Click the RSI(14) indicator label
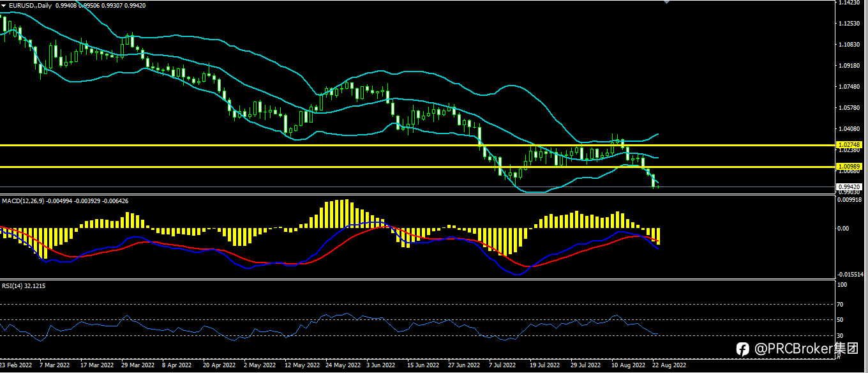The height and width of the screenshot is (373, 868). (x=12, y=285)
